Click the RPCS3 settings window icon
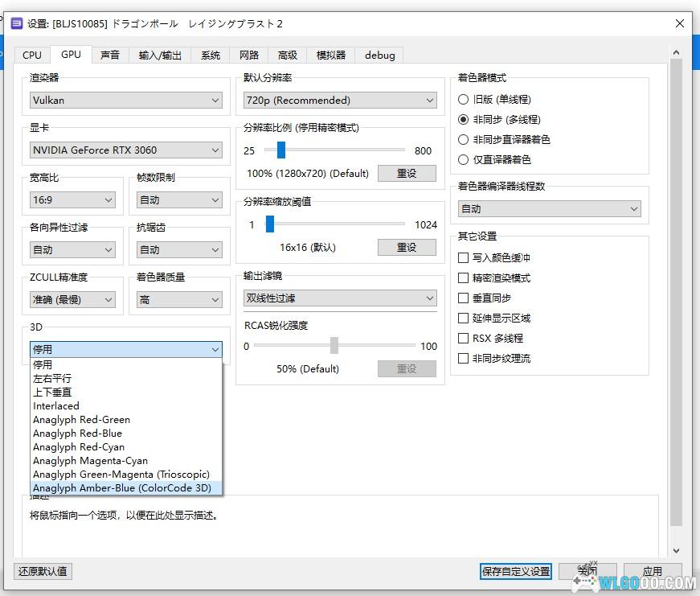The image size is (700, 596). [x=16, y=23]
